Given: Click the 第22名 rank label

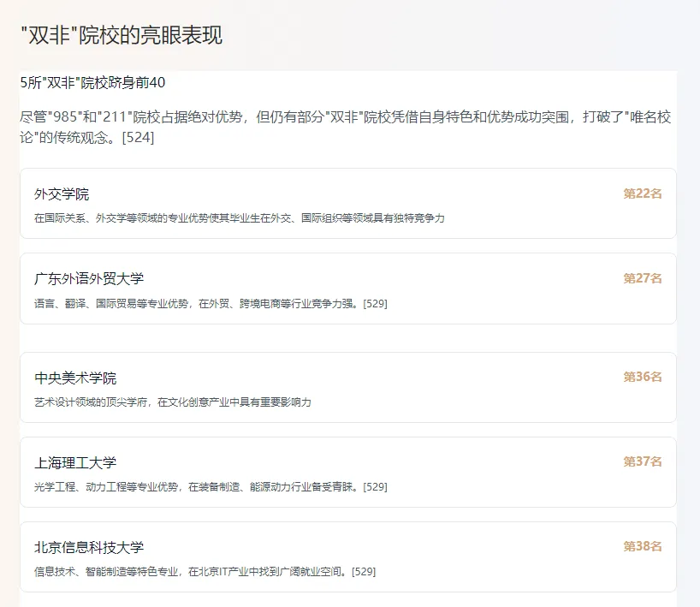Looking at the screenshot, I should coord(643,193).
